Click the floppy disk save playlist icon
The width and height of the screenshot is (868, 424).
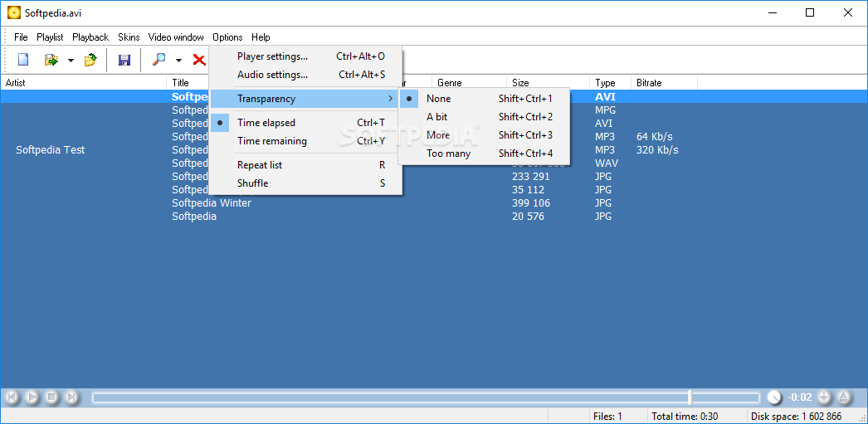[x=124, y=60]
